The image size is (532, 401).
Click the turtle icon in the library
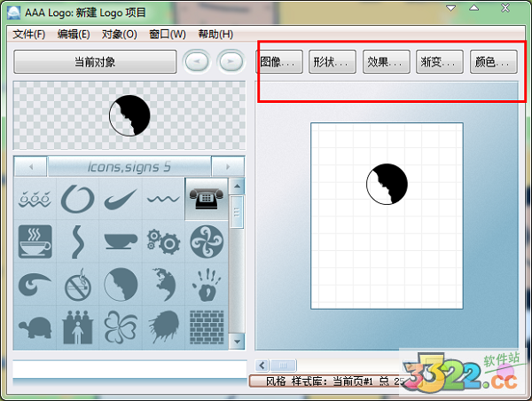[x=35, y=327]
